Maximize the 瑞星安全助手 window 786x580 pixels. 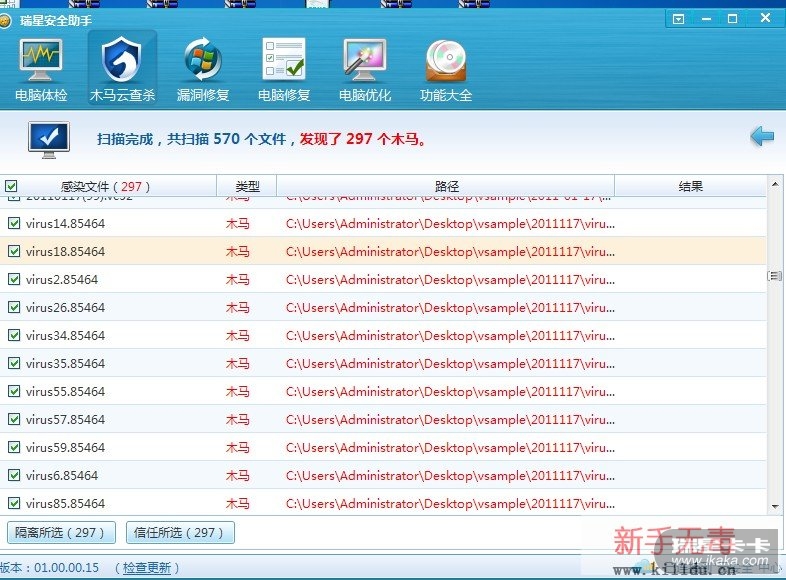(x=732, y=19)
